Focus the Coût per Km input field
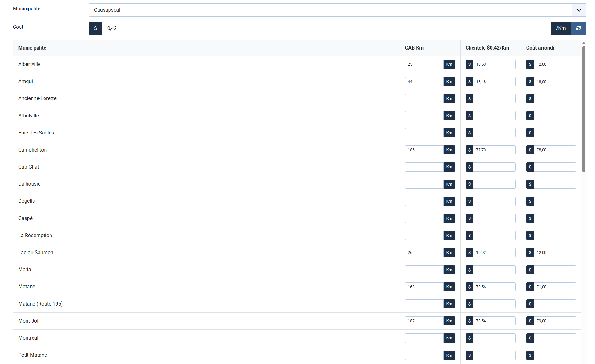This screenshot has width=595, height=364. click(326, 28)
